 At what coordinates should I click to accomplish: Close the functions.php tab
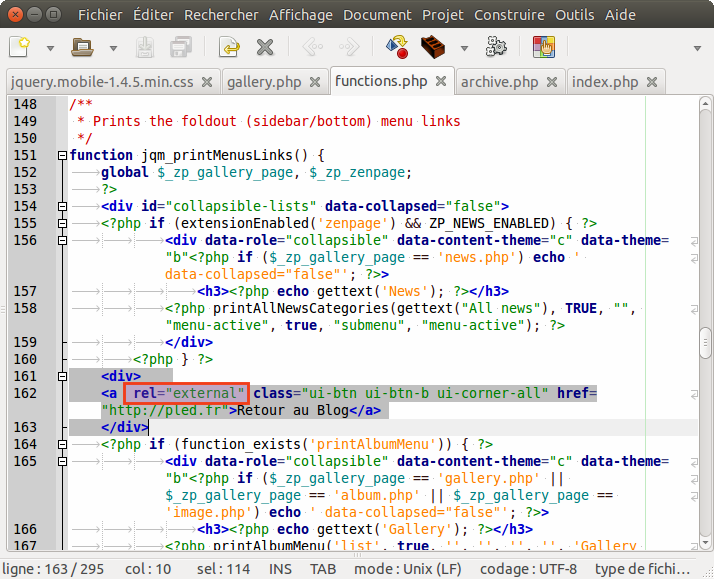(441, 81)
